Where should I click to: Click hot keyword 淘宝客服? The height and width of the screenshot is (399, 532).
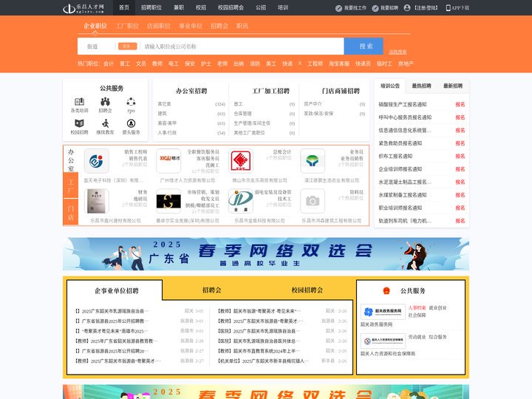click(339, 64)
